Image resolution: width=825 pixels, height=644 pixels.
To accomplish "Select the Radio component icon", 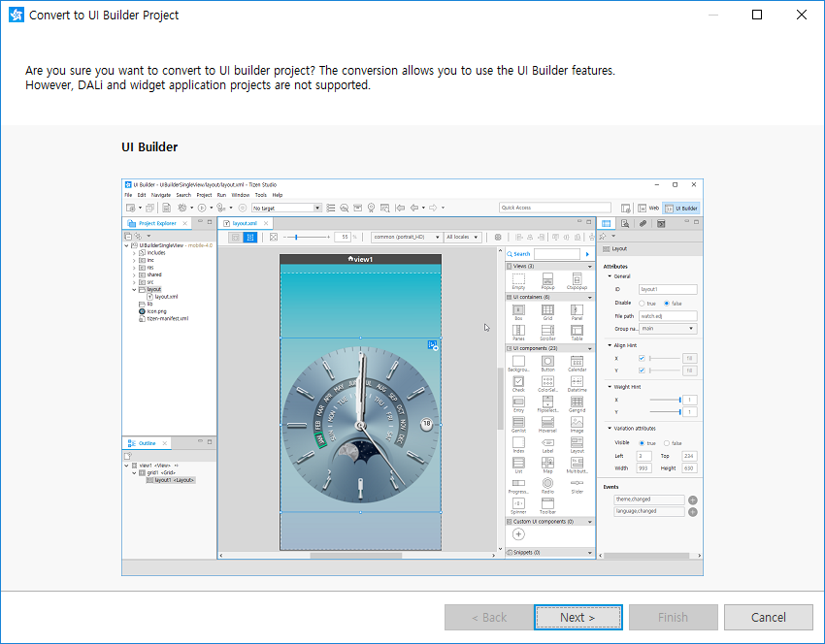I will [547, 483].
